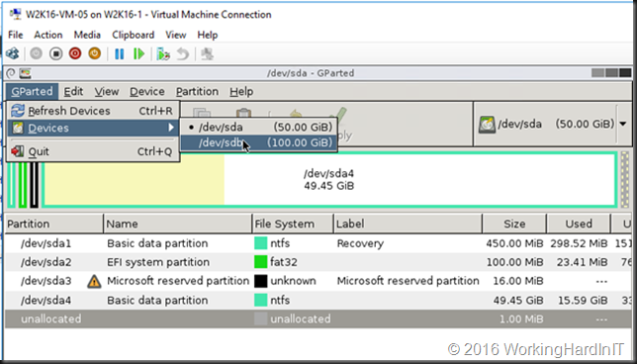Click the Recovery label cell
The width and height of the screenshot is (637, 364).
(360, 243)
